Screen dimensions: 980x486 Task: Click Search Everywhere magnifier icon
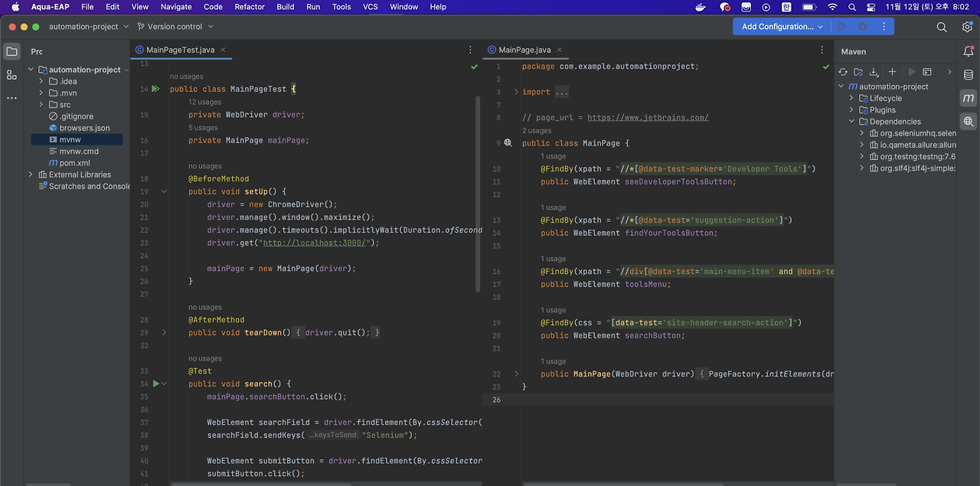[942, 27]
